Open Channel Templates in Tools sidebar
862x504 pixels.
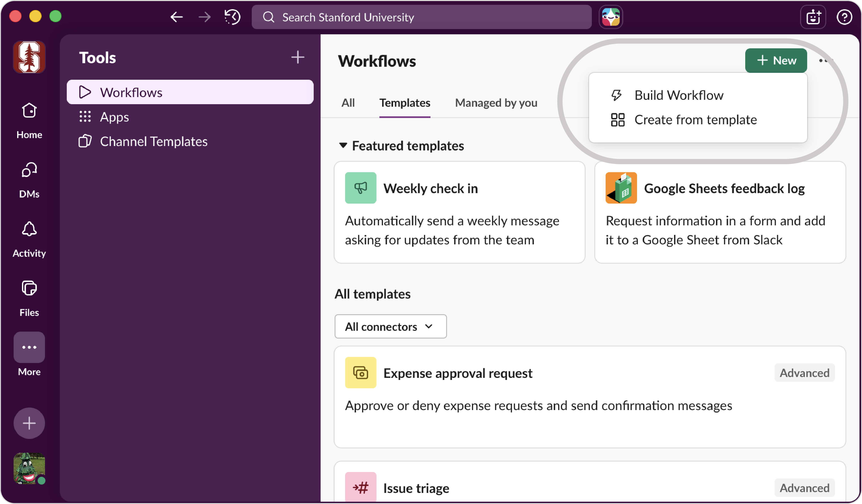[x=154, y=141]
